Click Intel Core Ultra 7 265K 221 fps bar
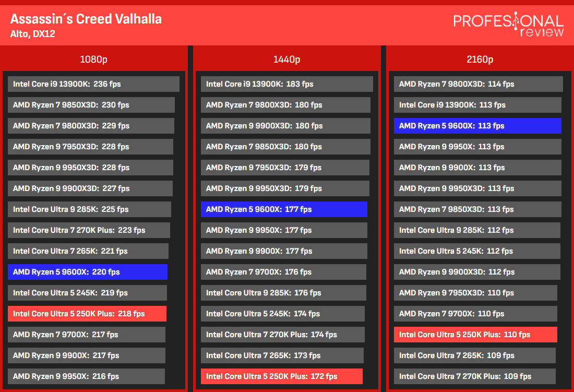This screenshot has width=574, height=392. tap(88, 251)
